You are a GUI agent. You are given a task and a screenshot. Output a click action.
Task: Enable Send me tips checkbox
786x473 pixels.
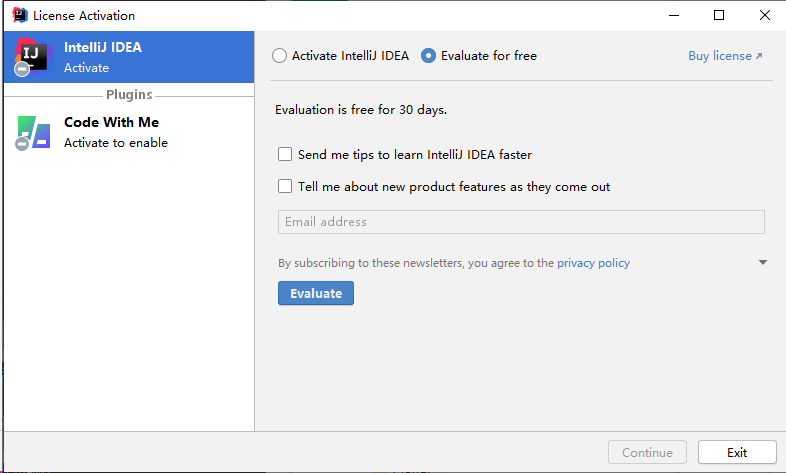tap(285, 155)
